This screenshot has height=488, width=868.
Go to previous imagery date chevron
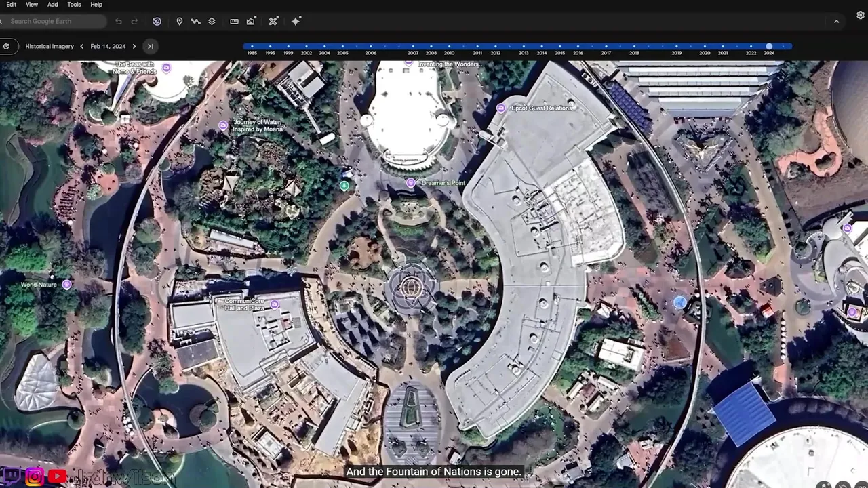point(81,46)
